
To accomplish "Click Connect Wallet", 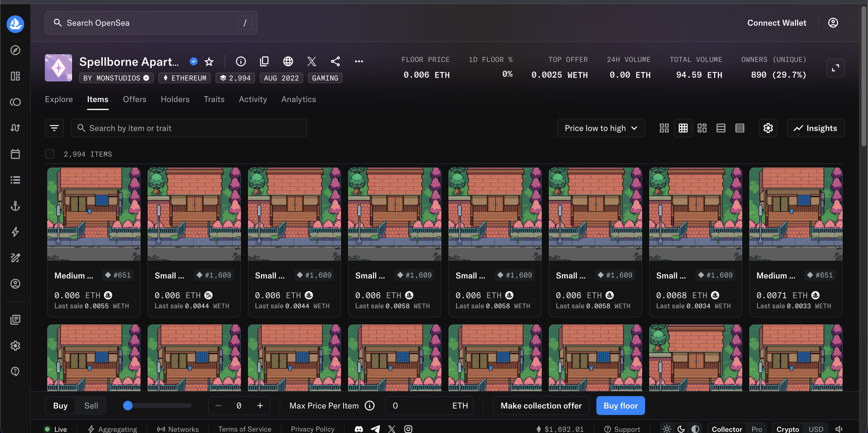I will [x=777, y=22].
